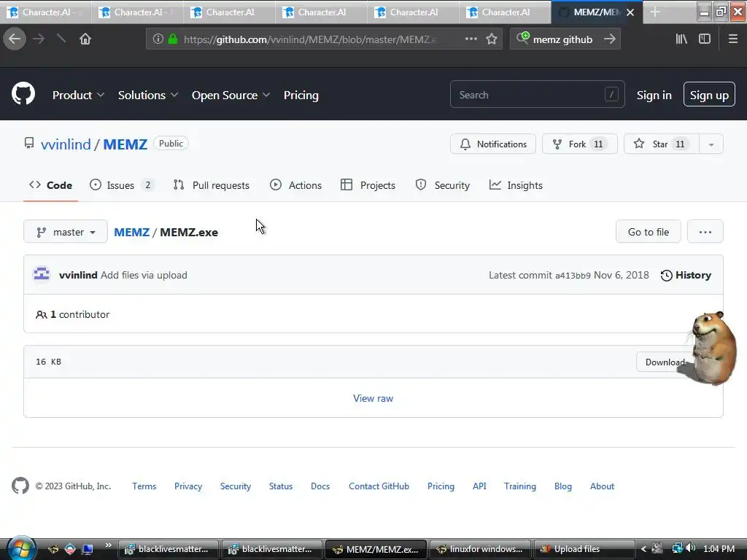The height and width of the screenshot is (560, 747).
Task: Star the repository with Star button
Action: click(x=661, y=144)
